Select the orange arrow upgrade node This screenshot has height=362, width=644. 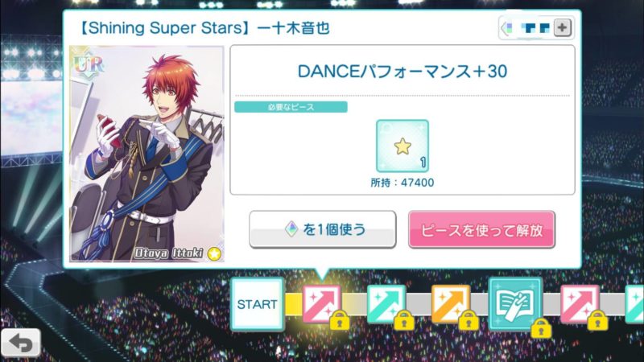(x=451, y=304)
